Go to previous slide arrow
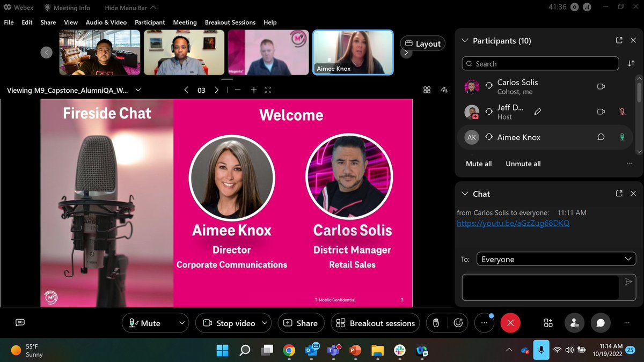644x362 pixels. coord(186,90)
